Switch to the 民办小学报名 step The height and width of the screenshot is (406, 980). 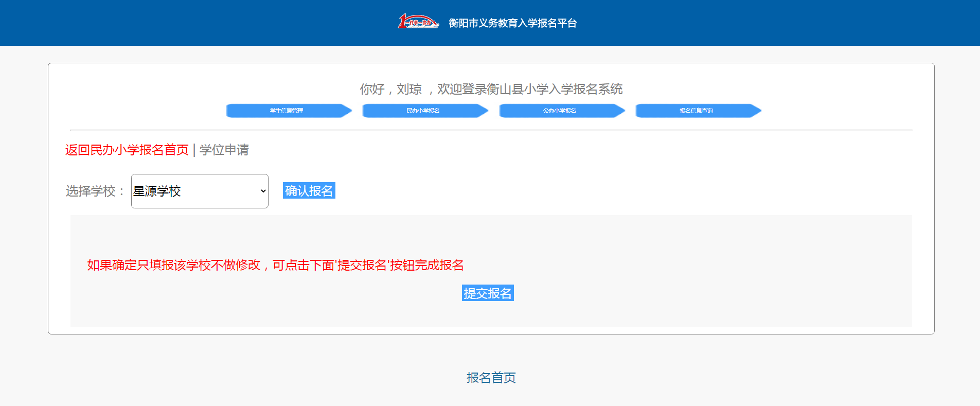point(423,111)
